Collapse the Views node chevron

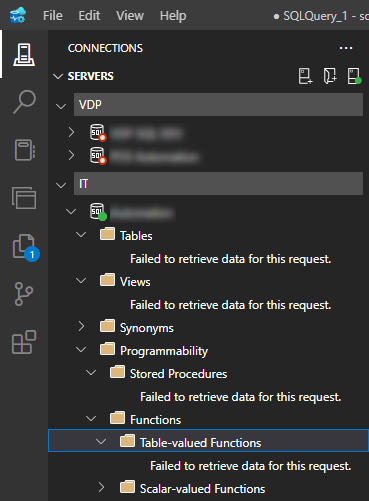pos(81,280)
